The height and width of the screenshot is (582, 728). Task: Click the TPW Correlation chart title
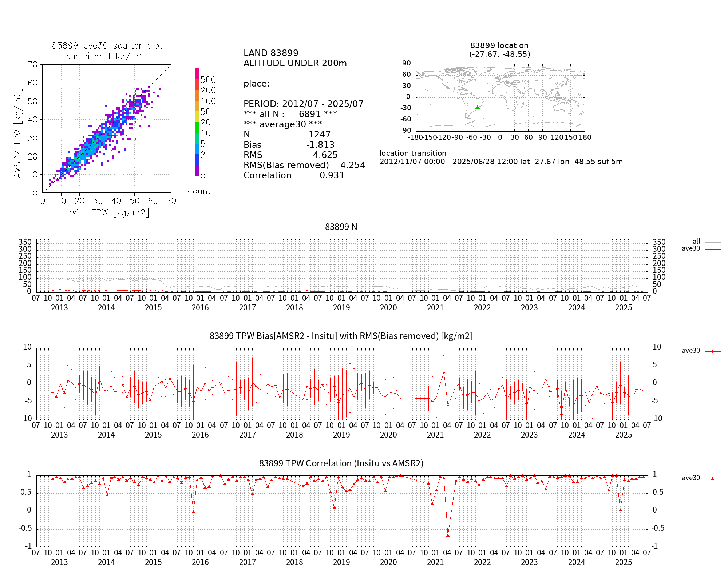341,463
